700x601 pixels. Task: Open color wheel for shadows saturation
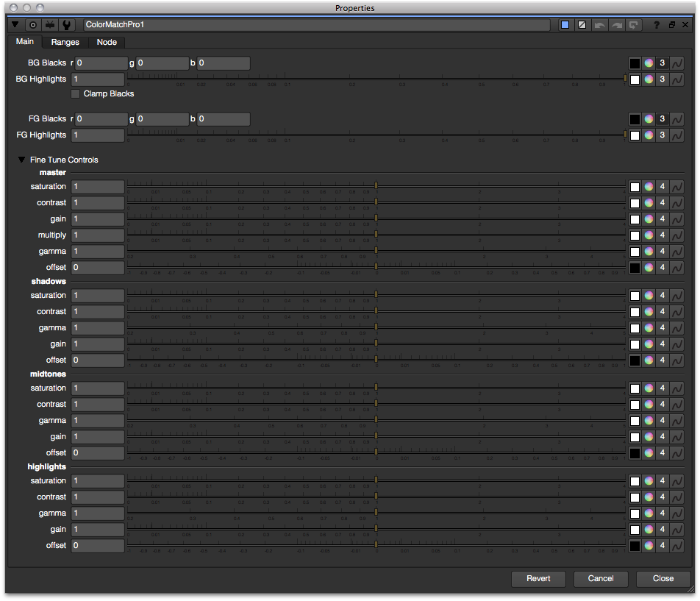tap(649, 296)
